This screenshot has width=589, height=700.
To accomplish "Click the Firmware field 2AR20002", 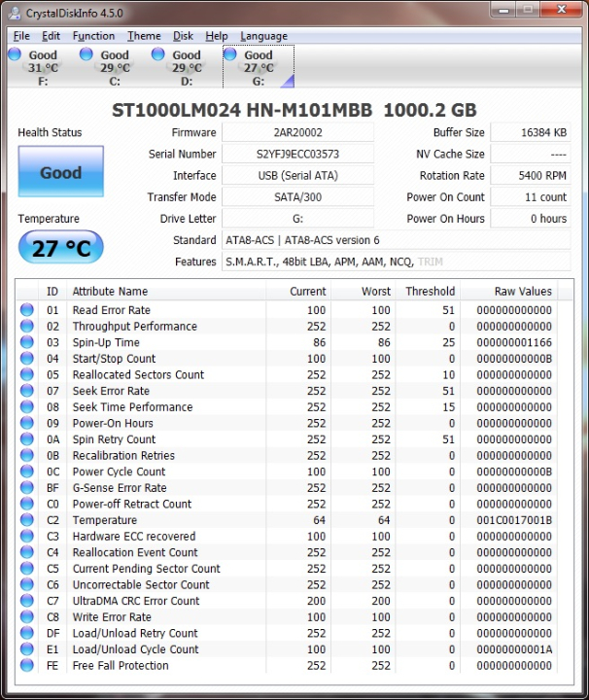I will [298, 132].
